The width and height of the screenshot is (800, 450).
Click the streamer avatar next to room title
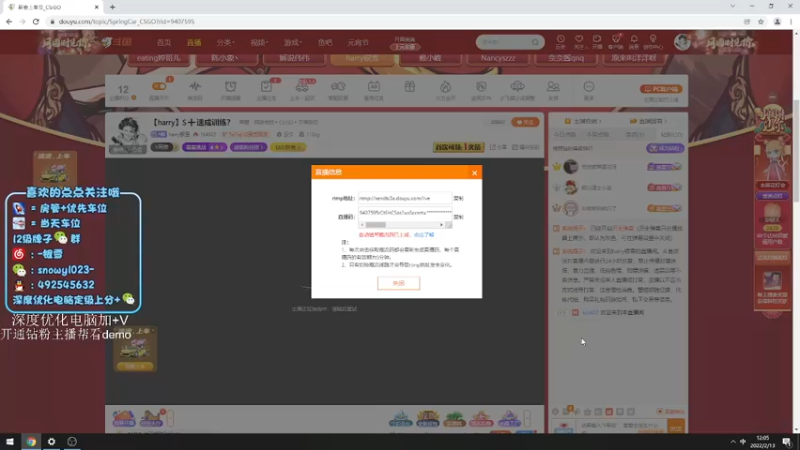128,134
